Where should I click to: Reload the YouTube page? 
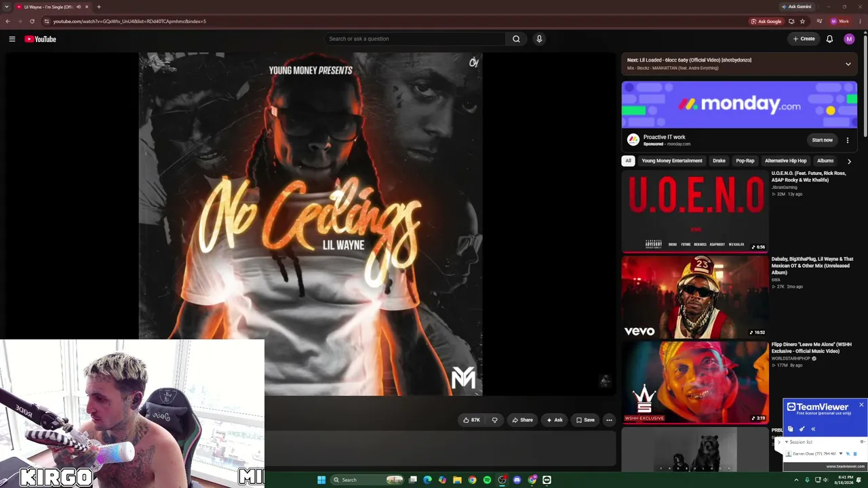[x=32, y=21]
